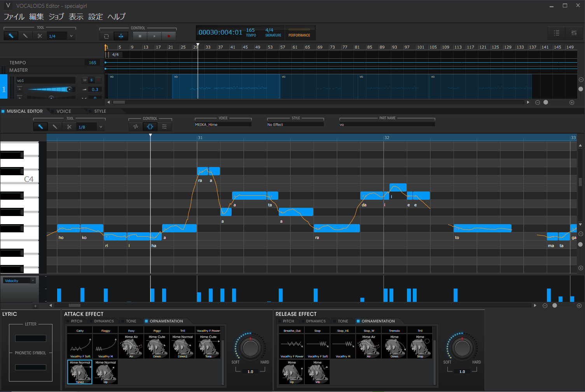Solo track vo1 with S button
The height and width of the screenshot is (392, 585).
(x=92, y=80)
